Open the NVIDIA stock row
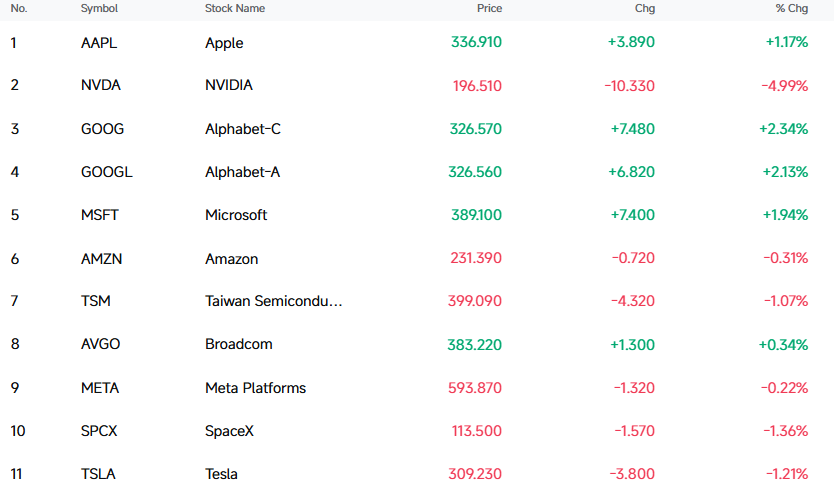The height and width of the screenshot is (489, 834). pyautogui.click(x=417, y=85)
